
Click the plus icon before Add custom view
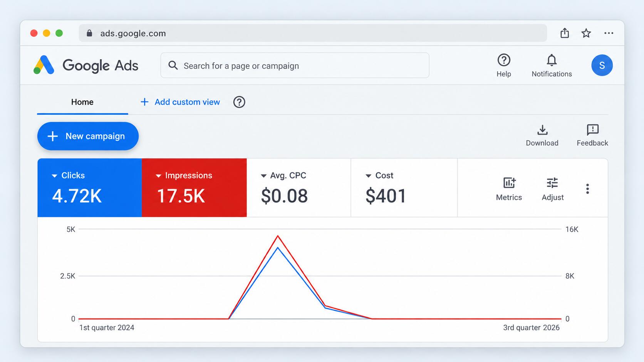tap(144, 102)
